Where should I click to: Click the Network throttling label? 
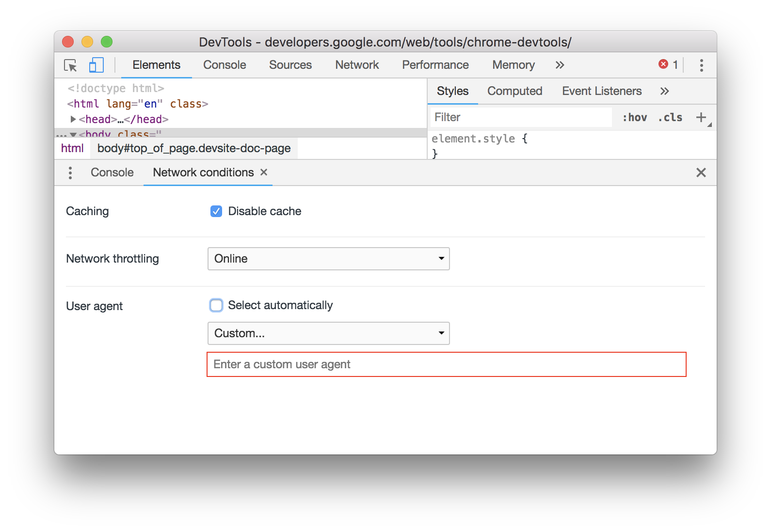[x=112, y=259]
